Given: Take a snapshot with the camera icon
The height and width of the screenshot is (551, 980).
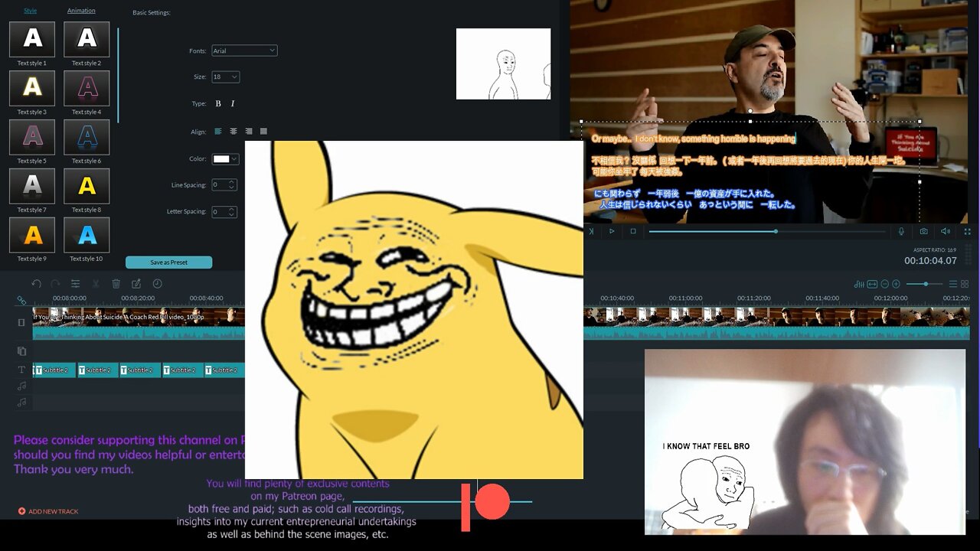Looking at the screenshot, I should 923,231.
